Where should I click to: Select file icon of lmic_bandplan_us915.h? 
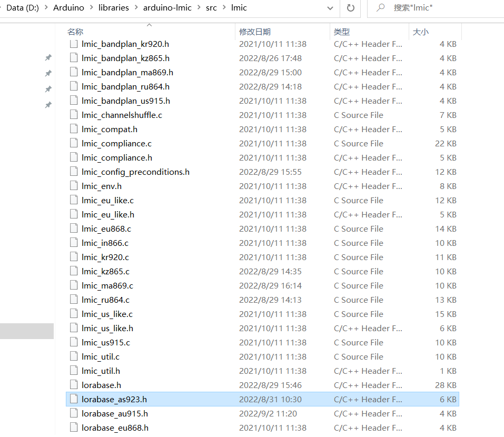(74, 101)
